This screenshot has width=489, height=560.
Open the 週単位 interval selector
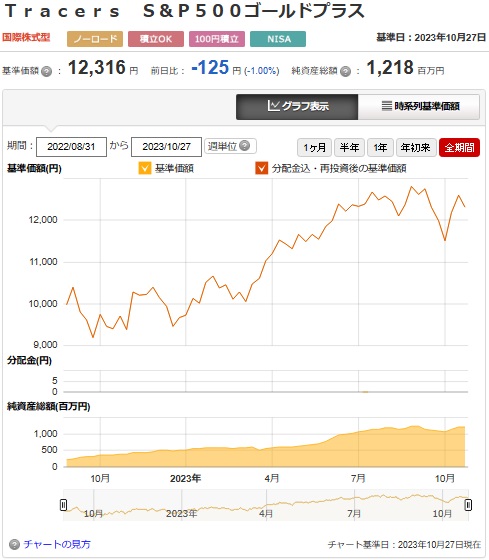[230, 146]
